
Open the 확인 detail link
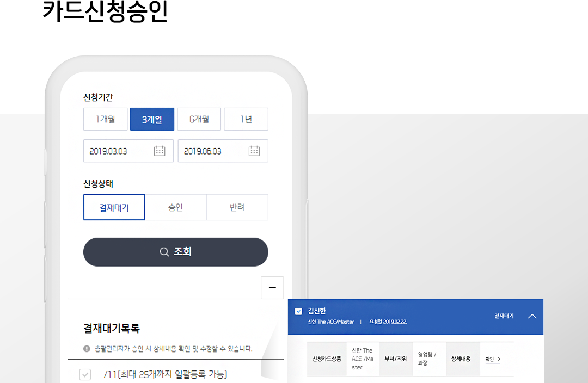493,359
